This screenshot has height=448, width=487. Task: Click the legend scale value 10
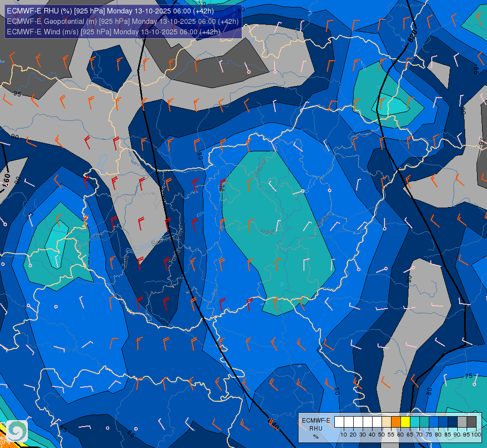pyautogui.click(x=344, y=435)
